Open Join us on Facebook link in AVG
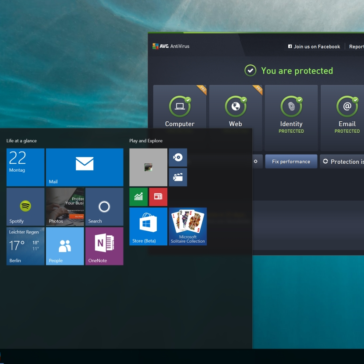This screenshot has width=364, height=364. pyautogui.click(x=314, y=47)
